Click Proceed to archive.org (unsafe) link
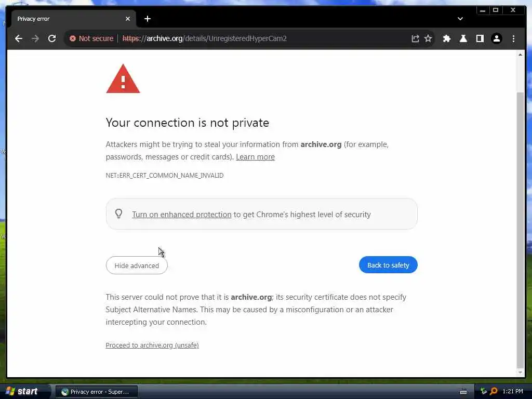This screenshot has height=399, width=532. (152, 345)
